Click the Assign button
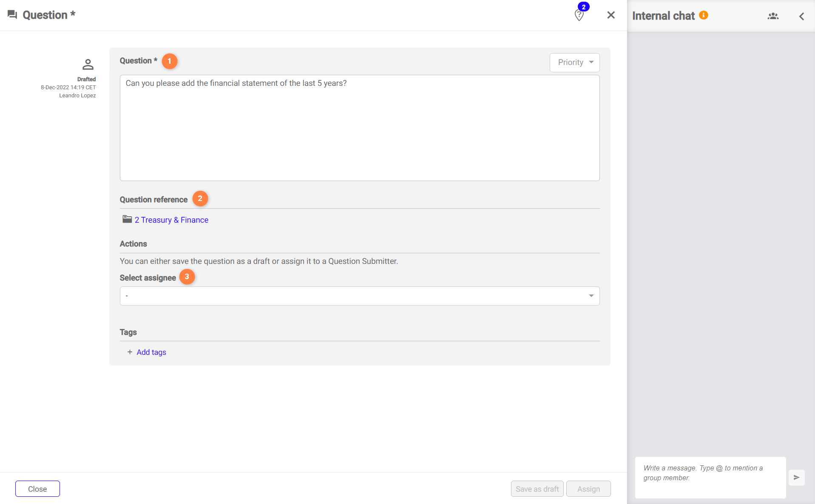815x504 pixels. [x=588, y=489]
